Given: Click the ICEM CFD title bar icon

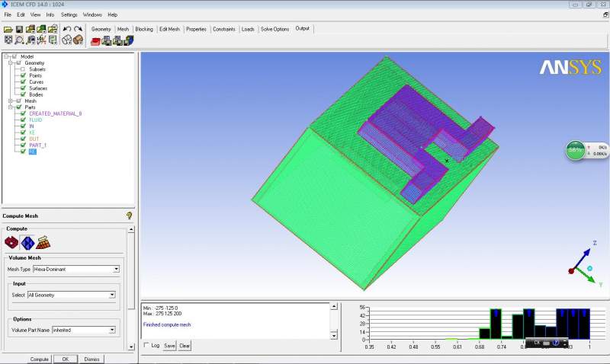Looking at the screenshot, I should coord(5,5).
